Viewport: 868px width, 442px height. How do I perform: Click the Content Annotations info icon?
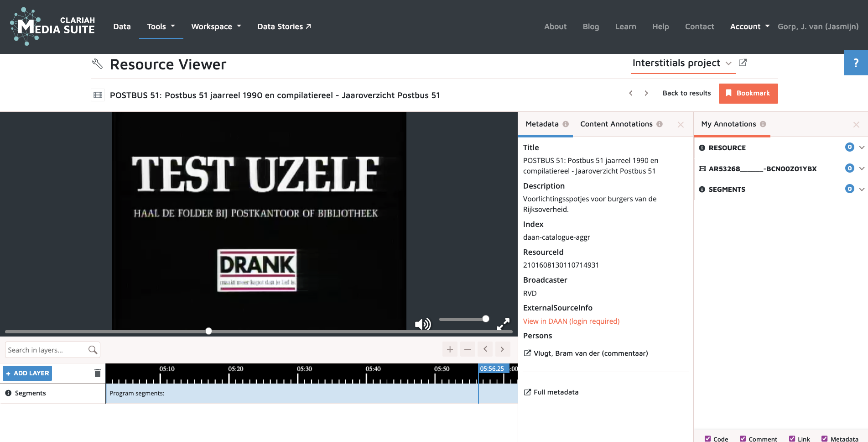click(x=660, y=124)
